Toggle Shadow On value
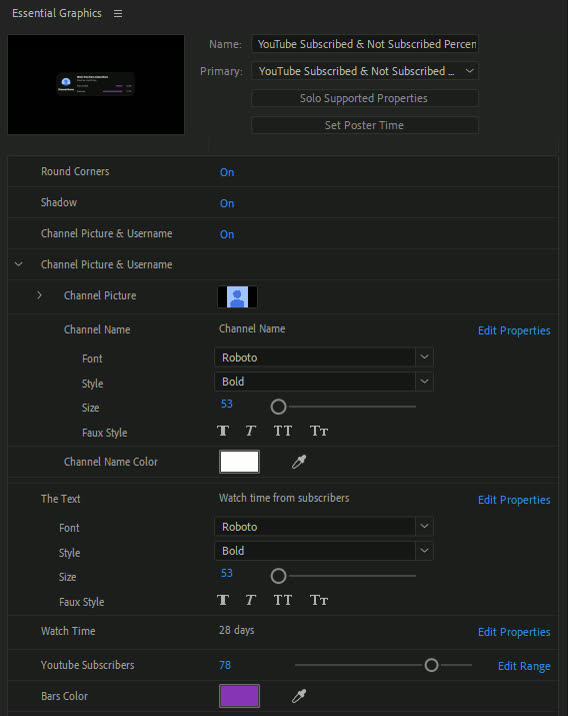This screenshot has width=568, height=716. pos(227,203)
